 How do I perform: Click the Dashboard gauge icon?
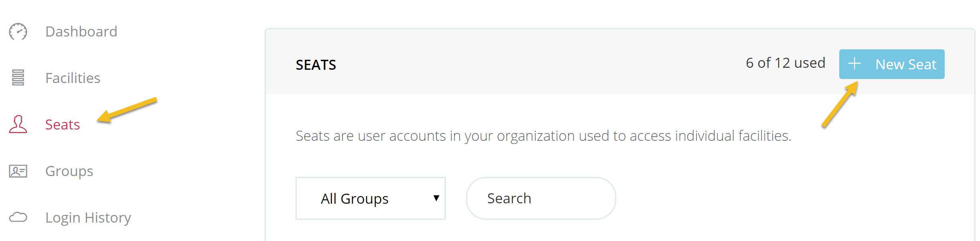pyautogui.click(x=18, y=31)
